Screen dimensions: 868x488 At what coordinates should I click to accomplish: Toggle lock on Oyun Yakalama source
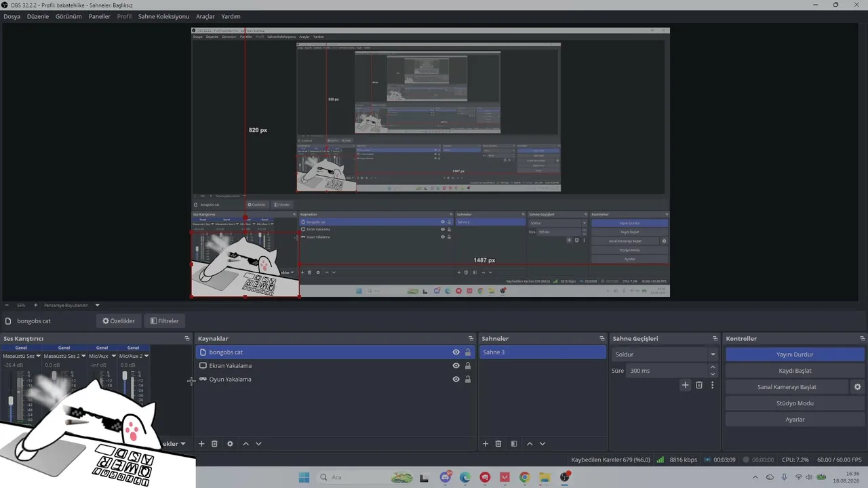(468, 380)
